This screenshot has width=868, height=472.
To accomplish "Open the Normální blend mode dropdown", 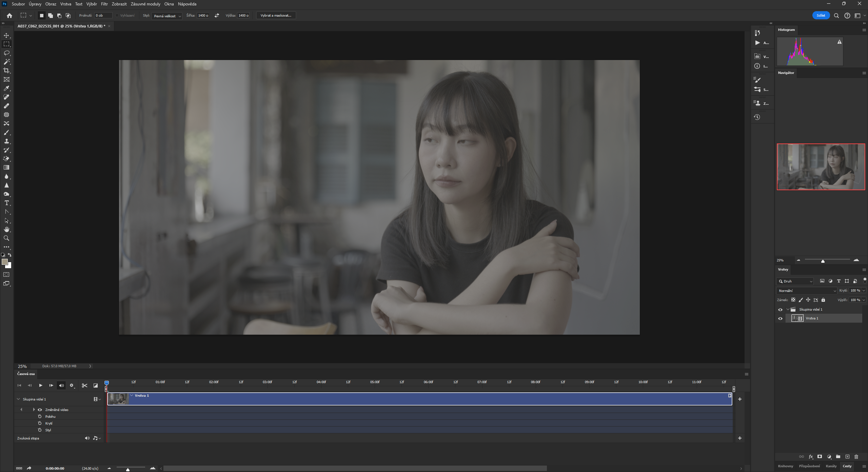I will (x=807, y=291).
